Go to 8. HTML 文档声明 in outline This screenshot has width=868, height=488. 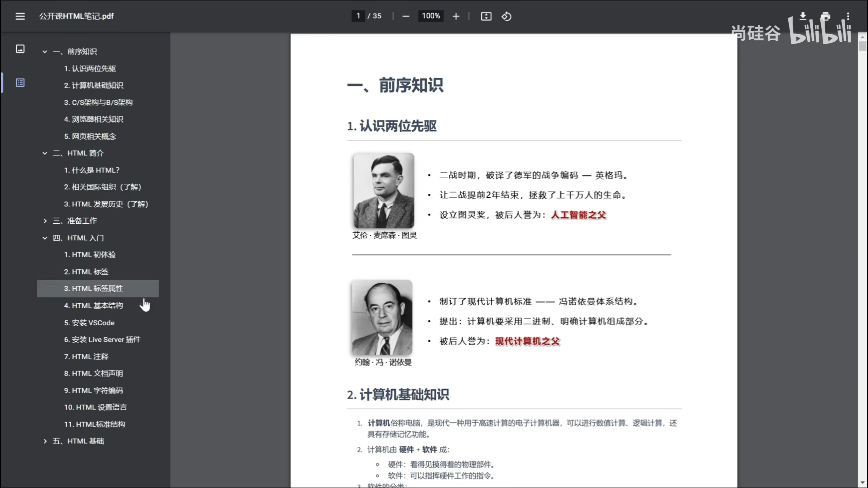[94, 373]
